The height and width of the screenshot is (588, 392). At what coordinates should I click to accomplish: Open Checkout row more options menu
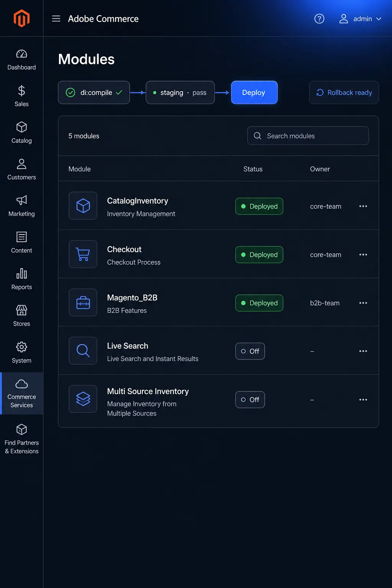(363, 255)
